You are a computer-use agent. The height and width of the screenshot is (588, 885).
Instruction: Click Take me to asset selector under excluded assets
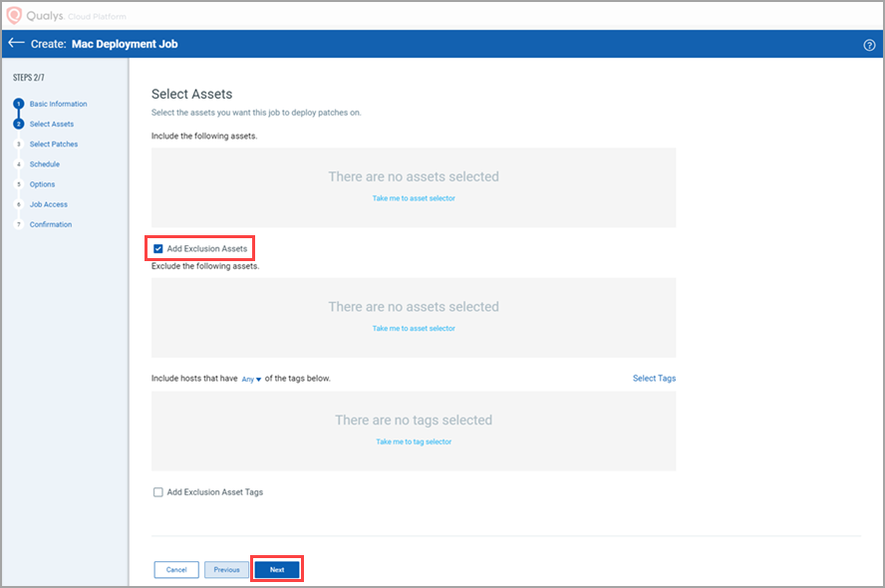point(414,328)
